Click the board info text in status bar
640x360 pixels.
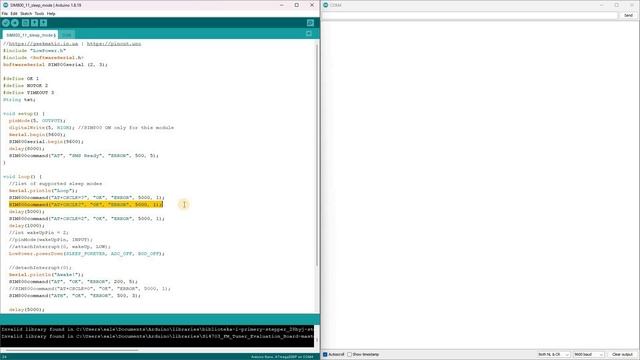point(282,357)
